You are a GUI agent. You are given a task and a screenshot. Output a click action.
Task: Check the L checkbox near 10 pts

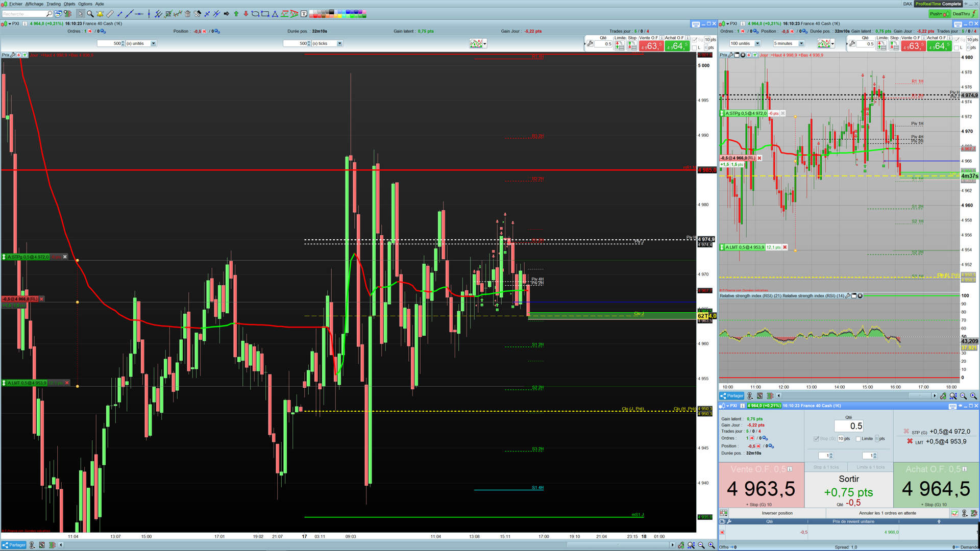(x=695, y=47)
